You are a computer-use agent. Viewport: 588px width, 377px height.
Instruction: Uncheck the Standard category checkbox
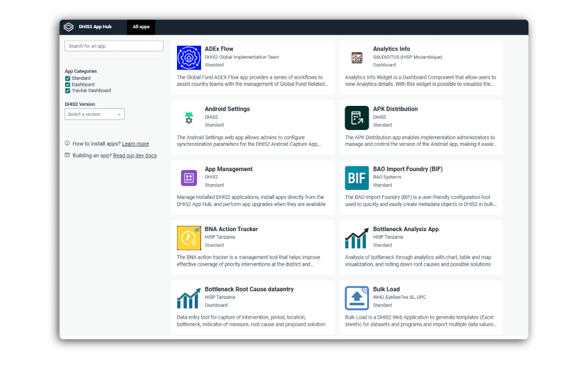pos(68,78)
